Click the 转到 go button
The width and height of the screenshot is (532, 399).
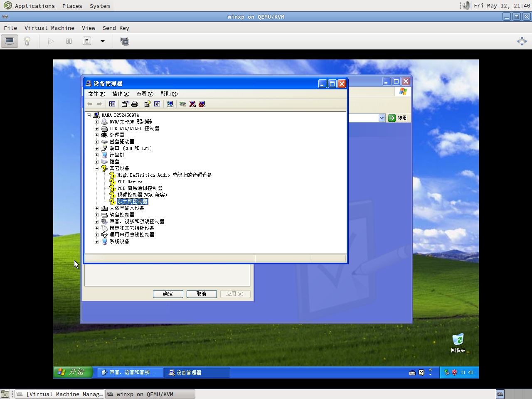click(398, 118)
